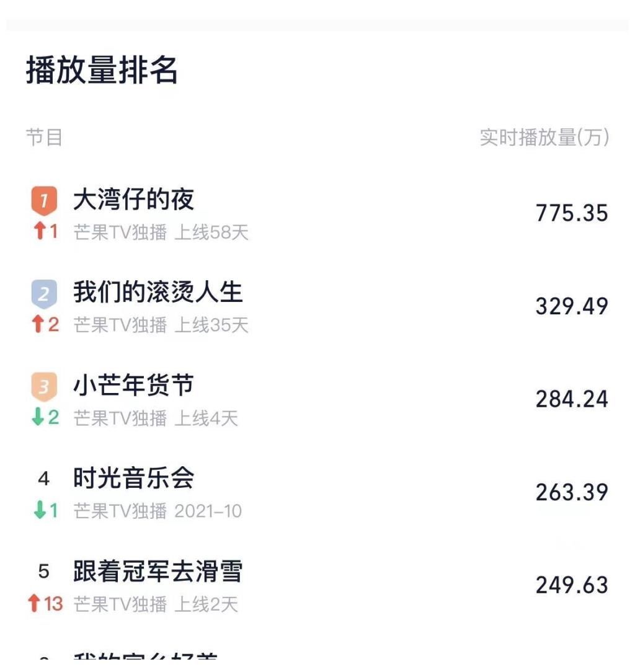Click the 249.63 play count value
Viewport: 635px width, 672px height.
point(572,585)
